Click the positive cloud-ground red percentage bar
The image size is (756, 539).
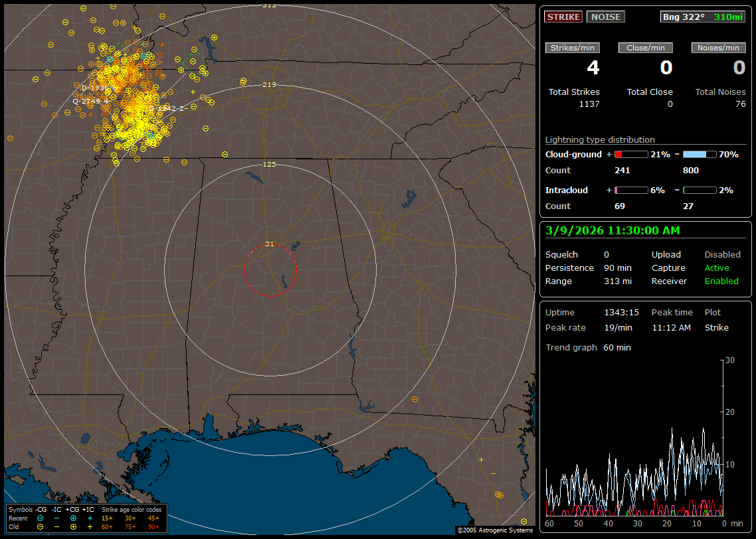pos(630,155)
